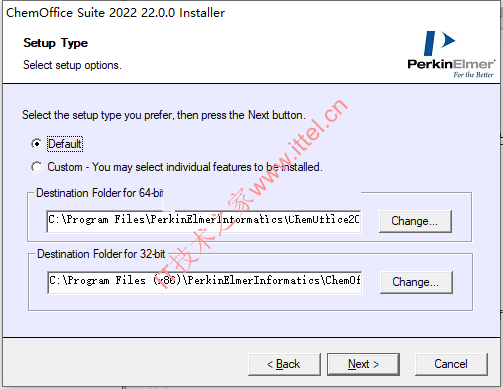This screenshot has width=503, height=389.
Task: Select the Default setup radio button
Action: [37, 144]
